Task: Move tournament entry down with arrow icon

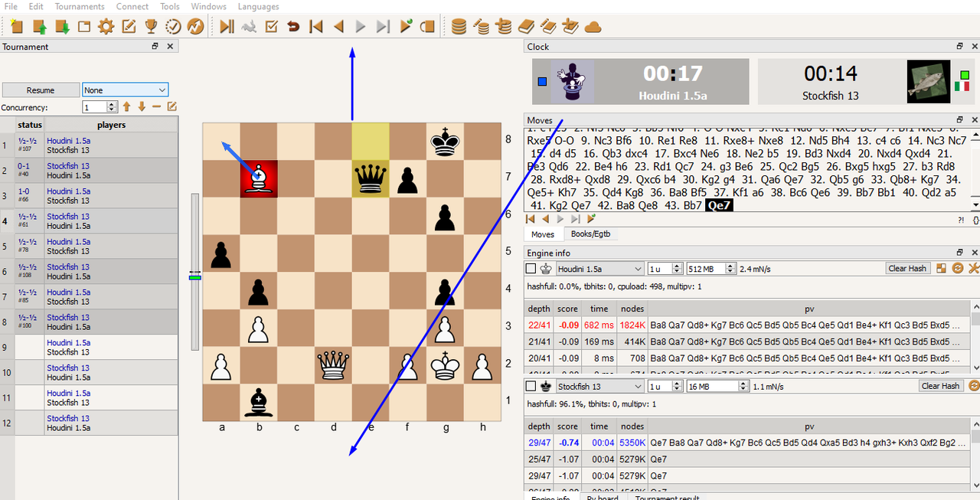Action: [x=142, y=107]
